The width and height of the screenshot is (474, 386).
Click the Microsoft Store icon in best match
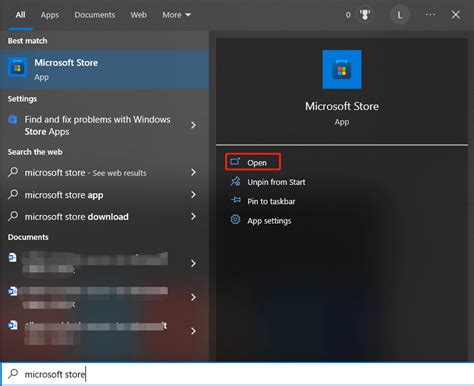[x=17, y=68]
